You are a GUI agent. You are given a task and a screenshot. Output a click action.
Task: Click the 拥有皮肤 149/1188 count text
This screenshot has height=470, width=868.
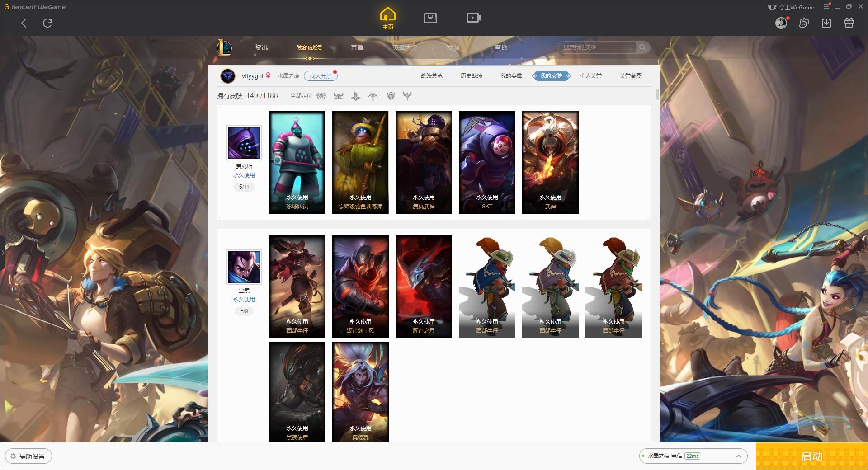pyautogui.click(x=247, y=96)
